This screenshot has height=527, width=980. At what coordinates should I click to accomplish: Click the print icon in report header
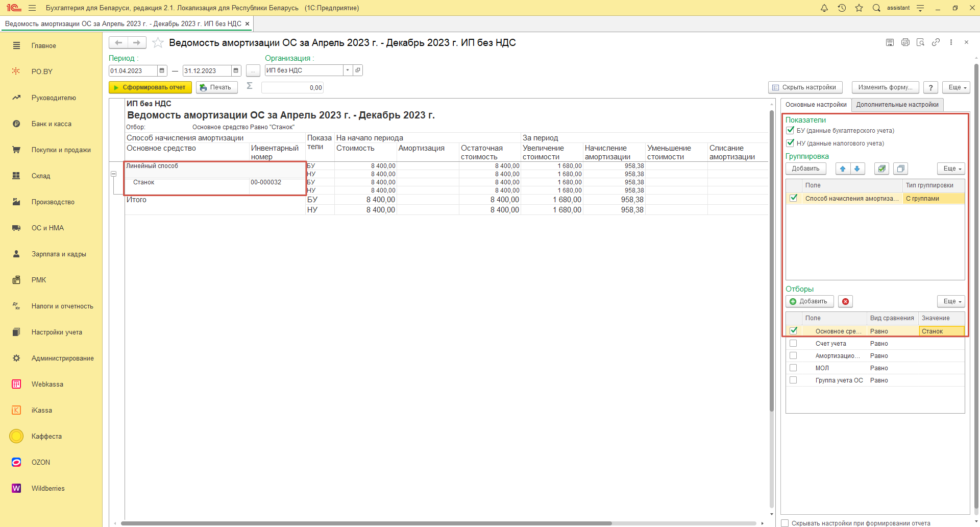pos(905,42)
